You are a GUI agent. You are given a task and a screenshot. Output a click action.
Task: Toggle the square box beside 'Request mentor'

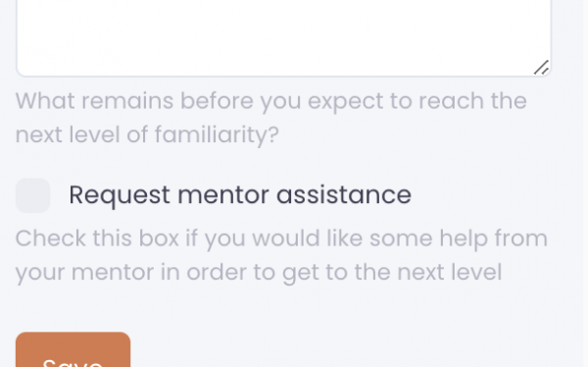point(32,195)
